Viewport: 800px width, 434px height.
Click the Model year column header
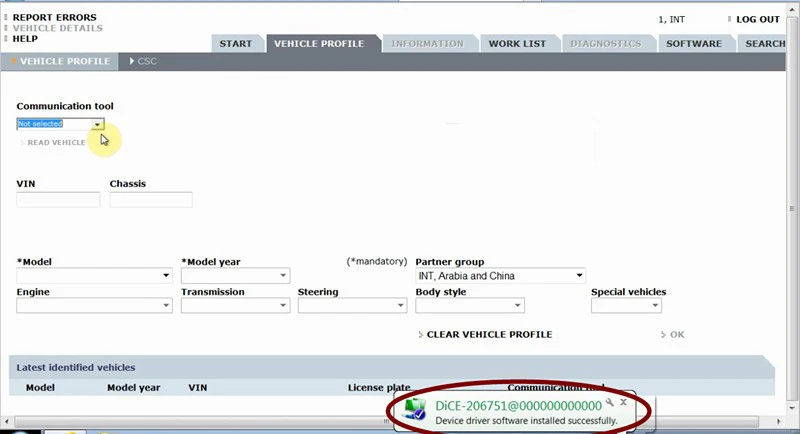click(x=134, y=388)
